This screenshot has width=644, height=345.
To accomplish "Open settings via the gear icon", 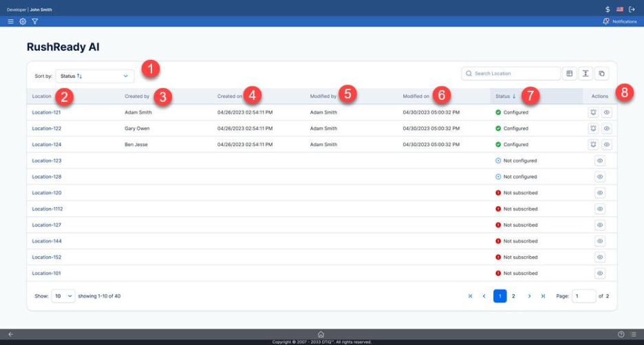I will [x=23, y=21].
